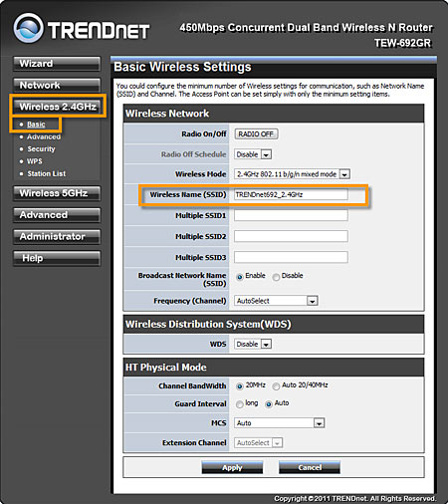Open the Advanced main menu
Image resolution: width=448 pixels, height=504 pixels.
(x=57, y=215)
